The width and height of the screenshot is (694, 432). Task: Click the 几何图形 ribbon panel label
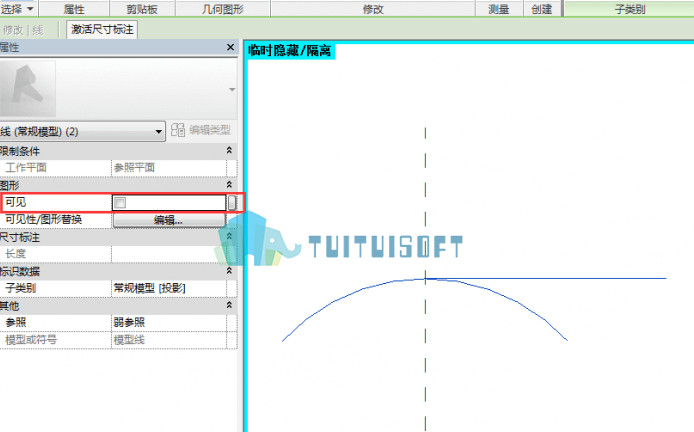point(223,9)
